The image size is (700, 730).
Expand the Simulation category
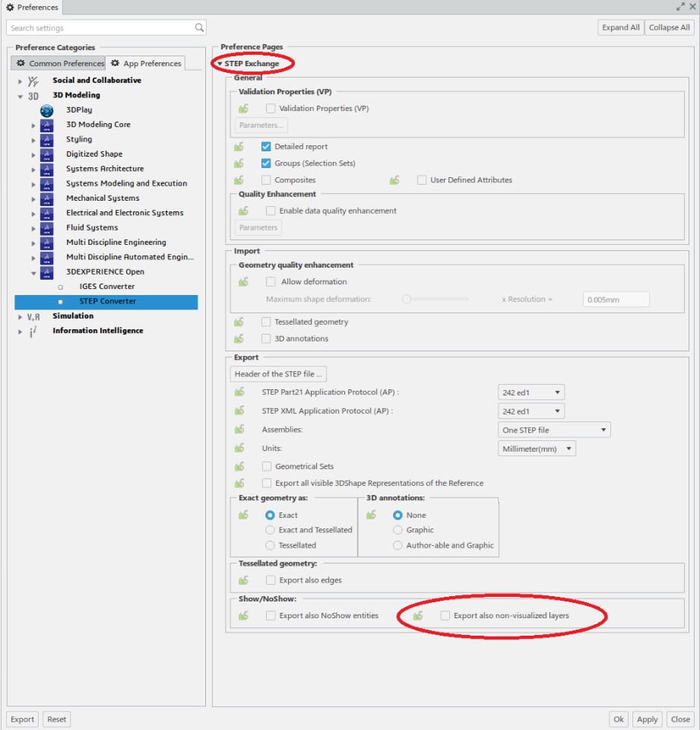(20, 316)
